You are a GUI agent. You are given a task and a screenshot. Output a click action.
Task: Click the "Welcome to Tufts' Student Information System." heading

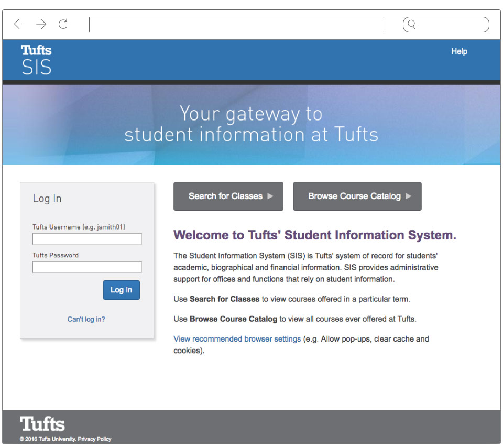click(315, 235)
